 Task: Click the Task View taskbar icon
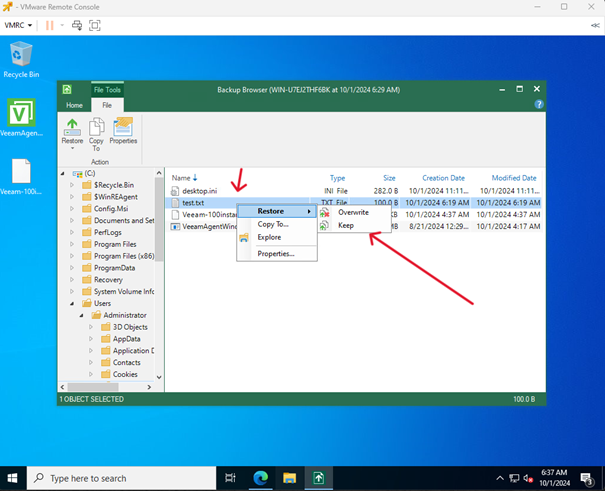(231, 478)
